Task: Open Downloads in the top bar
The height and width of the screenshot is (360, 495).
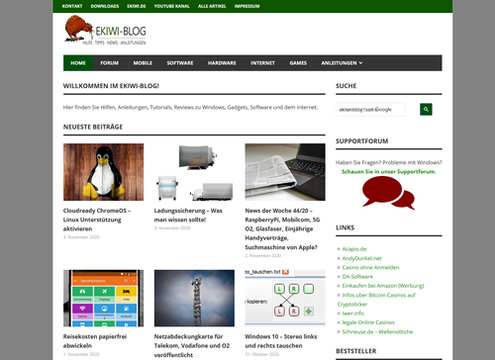Action: 105,6
